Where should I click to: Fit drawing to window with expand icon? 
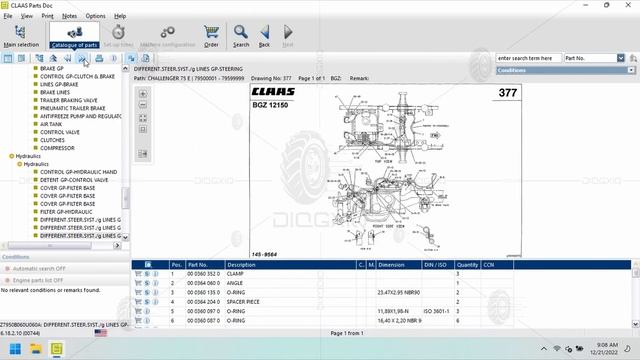[x=143, y=118]
